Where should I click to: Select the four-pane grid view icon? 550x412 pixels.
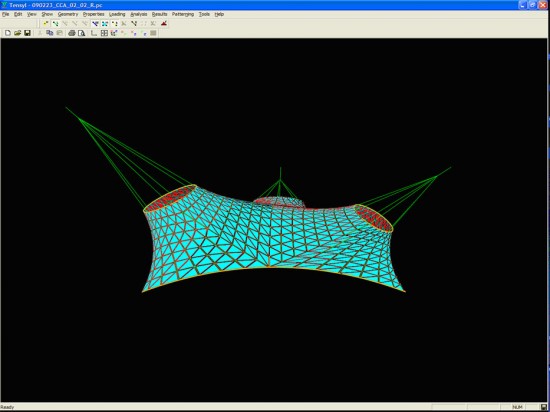click(x=104, y=33)
